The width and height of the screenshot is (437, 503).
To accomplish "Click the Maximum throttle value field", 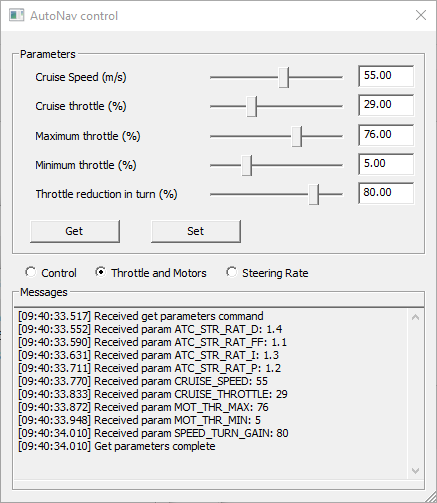I will click(x=386, y=135).
